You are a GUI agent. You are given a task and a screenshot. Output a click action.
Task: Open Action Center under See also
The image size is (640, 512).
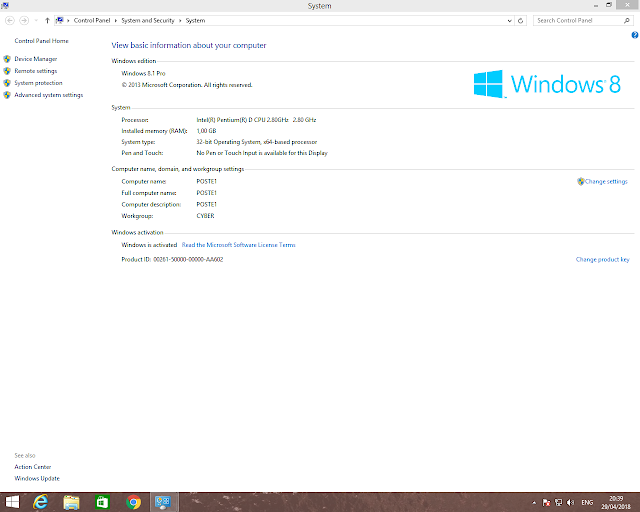pyautogui.click(x=33, y=467)
